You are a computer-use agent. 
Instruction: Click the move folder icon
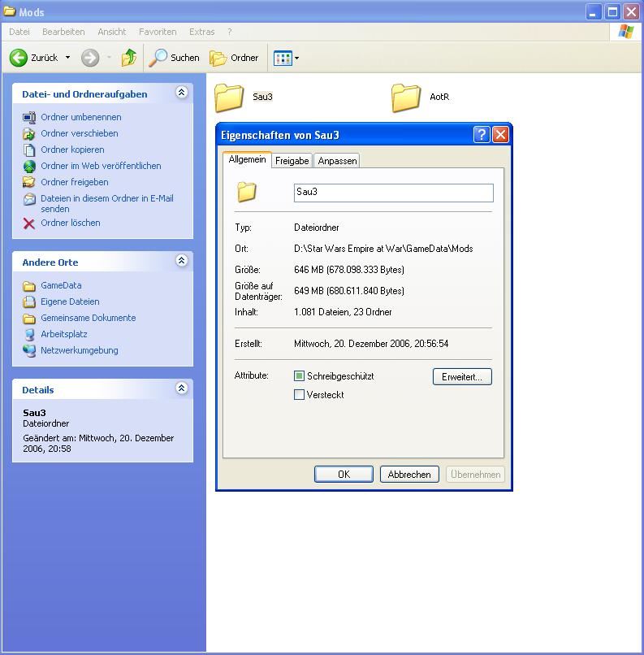point(29,133)
